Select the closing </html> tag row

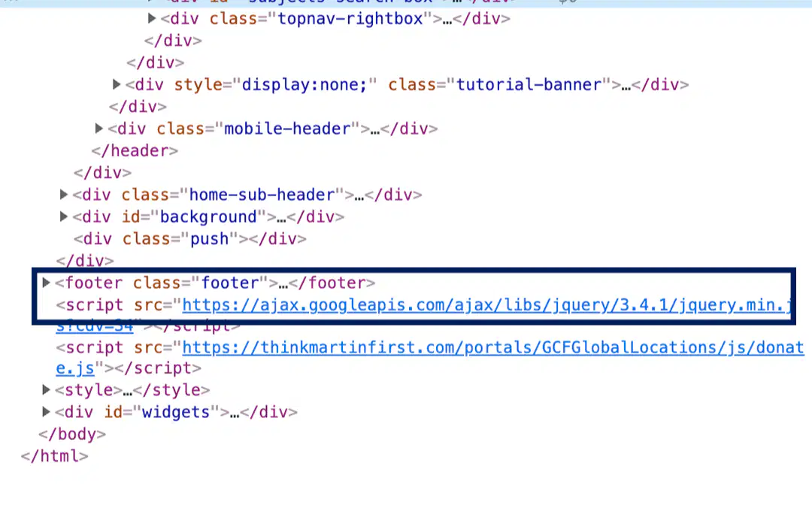tap(54, 456)
